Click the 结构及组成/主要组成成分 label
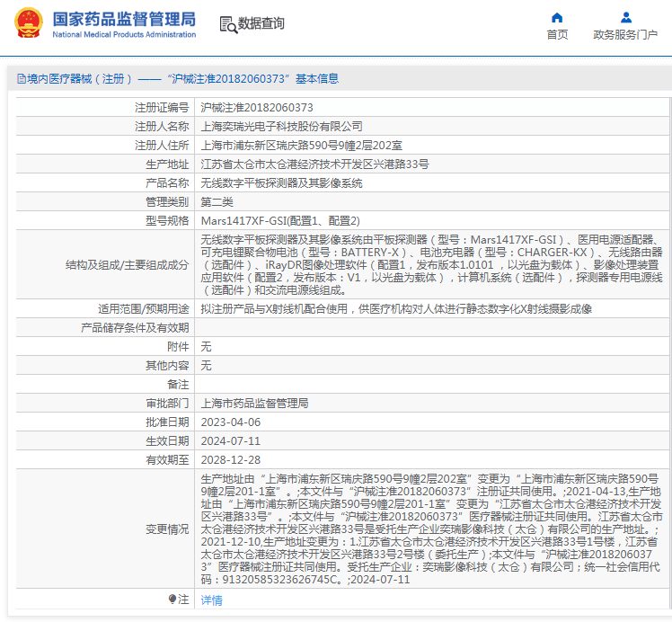 tap(127, 264)
